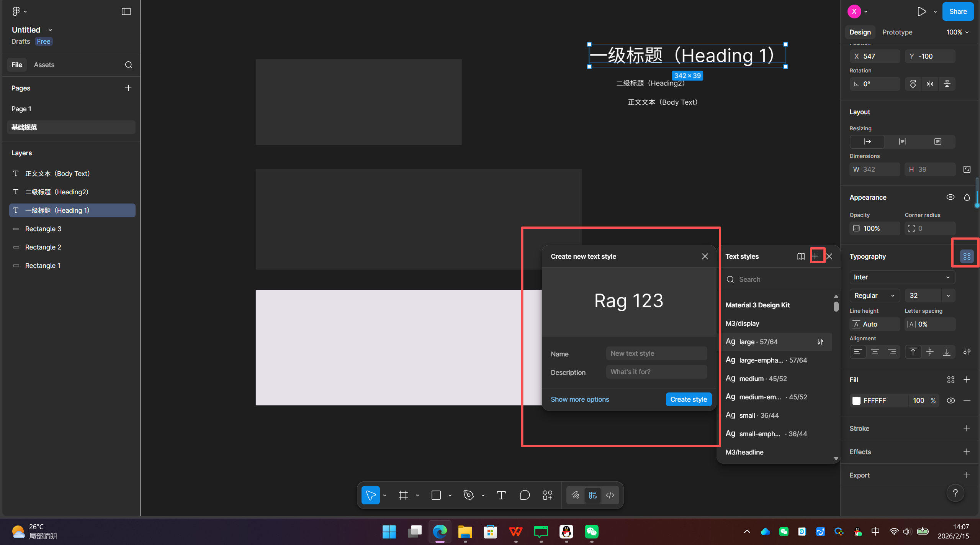Toggle the Fill visibility eye icon
Screen dimensions: 980x545
point(951,401)
